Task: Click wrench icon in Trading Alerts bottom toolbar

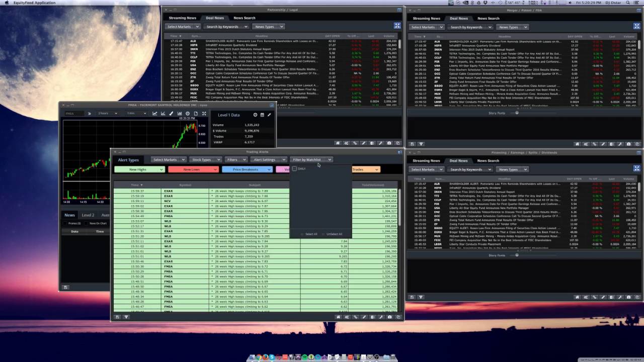Action: 381,317
